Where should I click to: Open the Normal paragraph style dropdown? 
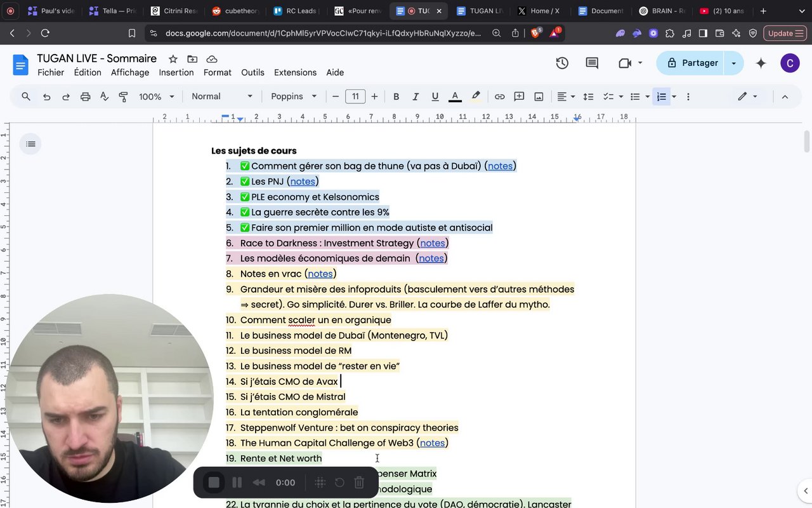tap(222, 97)
